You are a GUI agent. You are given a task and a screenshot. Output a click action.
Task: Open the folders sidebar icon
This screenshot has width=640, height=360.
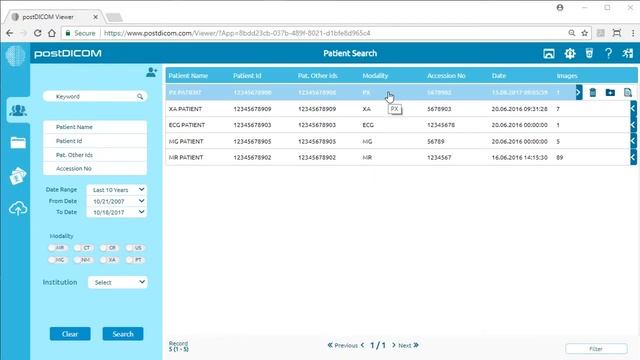tap(18, 142)
